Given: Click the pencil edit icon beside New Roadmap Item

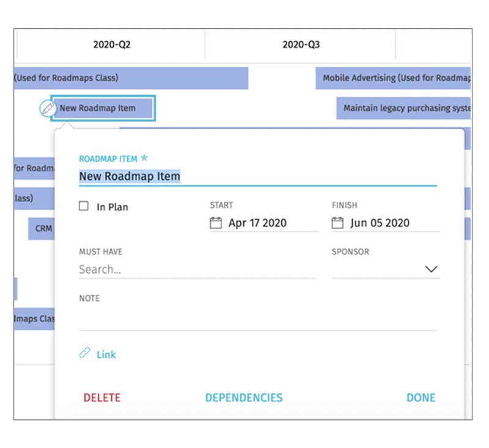Looking at the screenshot, I should coord(48,108).
